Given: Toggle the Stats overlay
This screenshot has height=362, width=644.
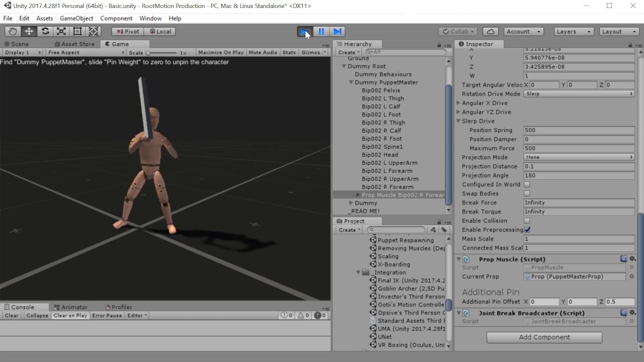Looking at the screenshot, I should click(x=289, y=52).
